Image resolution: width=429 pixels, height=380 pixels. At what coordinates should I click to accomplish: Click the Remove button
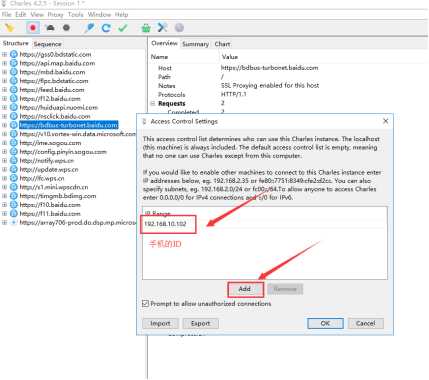[285, 289]
